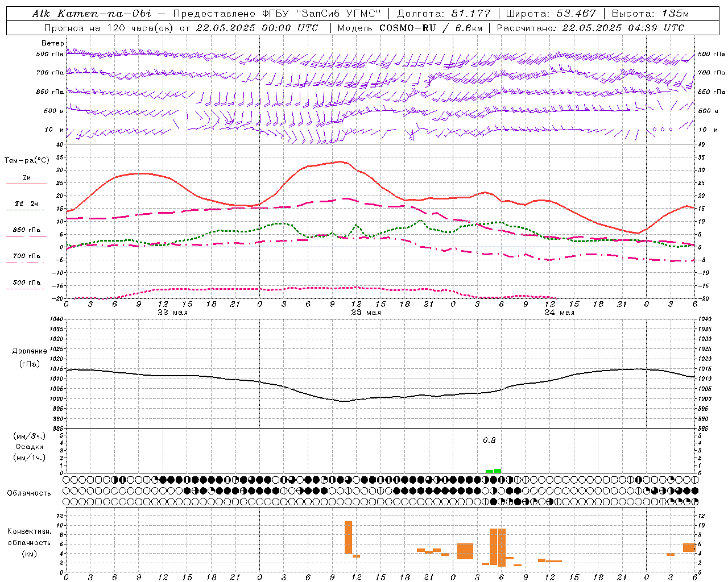Select the Высота: 135м header value

pos(650,14)
